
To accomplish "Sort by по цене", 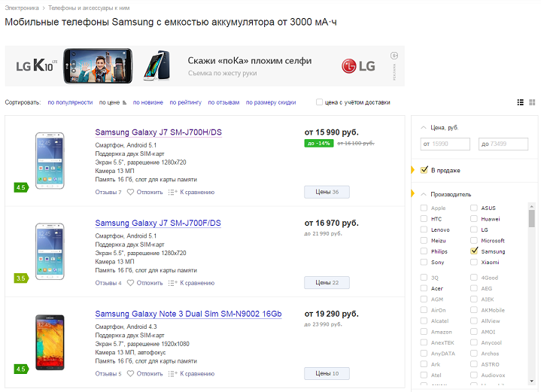I will (x=109, y=102).
